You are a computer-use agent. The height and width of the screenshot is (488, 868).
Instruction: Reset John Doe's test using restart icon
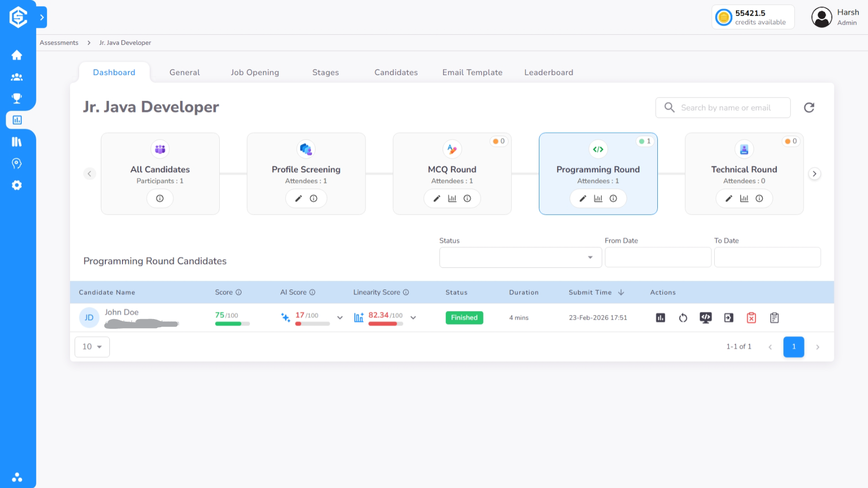tap(683, 318)
